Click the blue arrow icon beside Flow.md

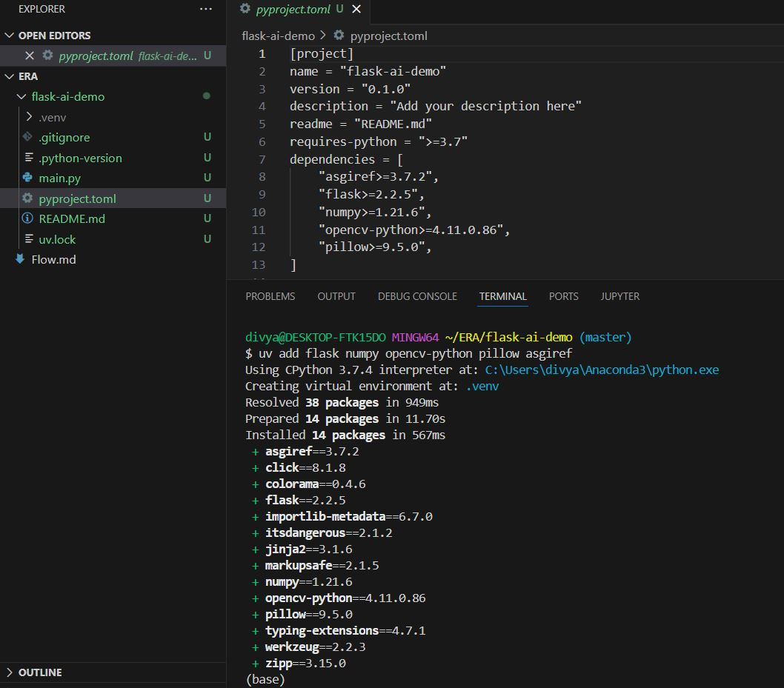(x=20, y=259)
